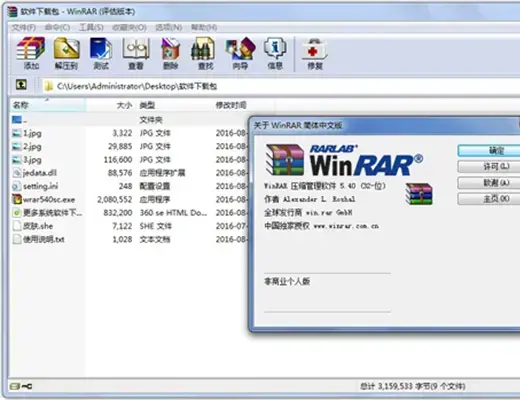The height and width of the screenshot is (400, 520).
Task: Sort by the Modified time (修改时间) column header
Action: (x=244, y=105)
